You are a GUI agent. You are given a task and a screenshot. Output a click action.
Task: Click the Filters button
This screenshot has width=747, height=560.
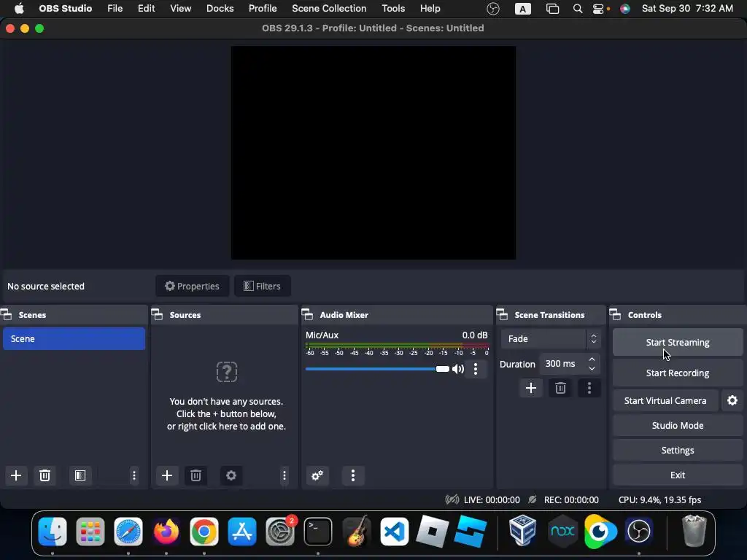click(x=263, y=286)
